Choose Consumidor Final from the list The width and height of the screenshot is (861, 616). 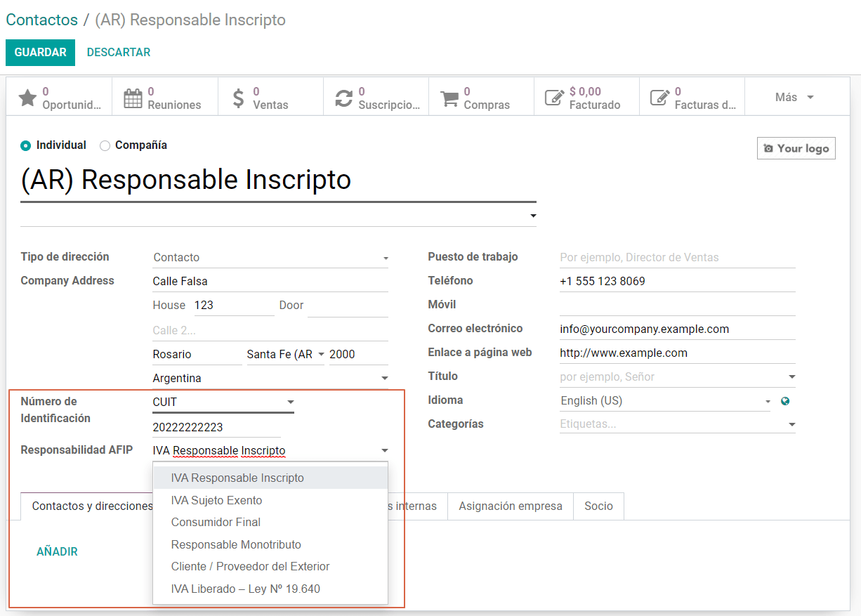click(216, 522)
